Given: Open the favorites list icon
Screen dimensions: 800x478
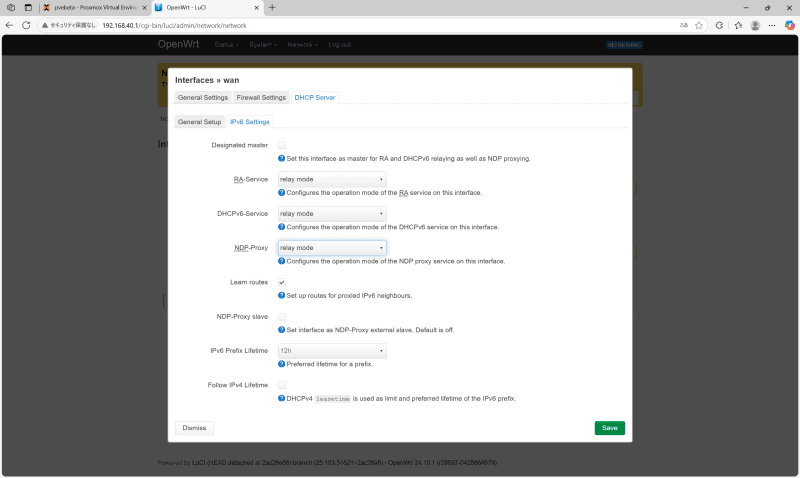Looking at the screenshot, I should coord(738,25).
